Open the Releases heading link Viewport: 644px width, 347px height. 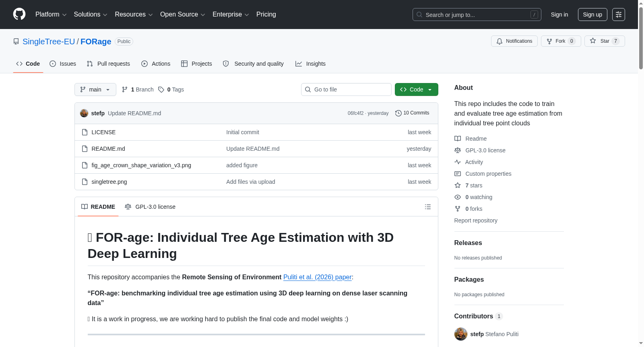pyautogui.click(x=468, y=243)
